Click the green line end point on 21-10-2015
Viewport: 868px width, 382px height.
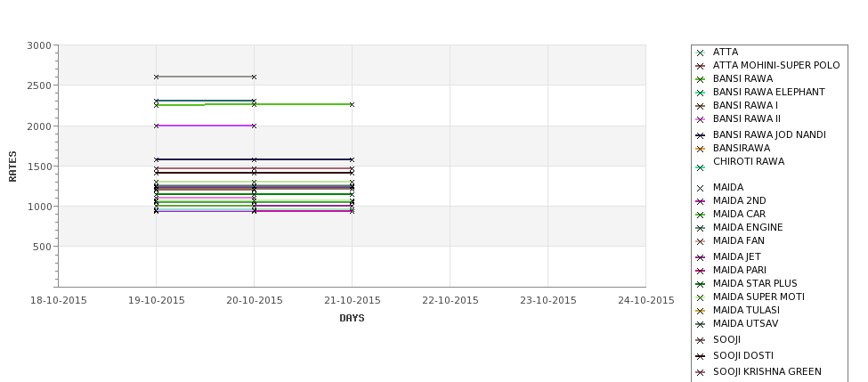click(x=352, y=105)
